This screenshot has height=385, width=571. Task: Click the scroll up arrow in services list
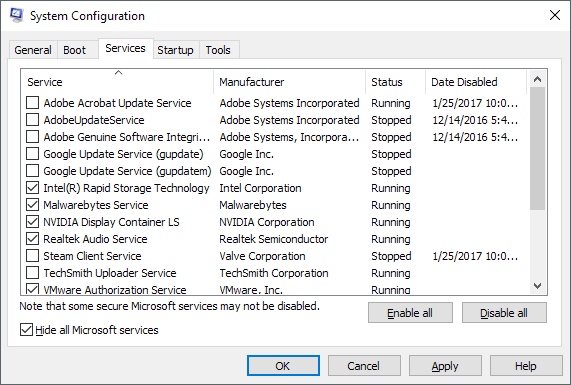pyautogui.click(x=537, y=79)
